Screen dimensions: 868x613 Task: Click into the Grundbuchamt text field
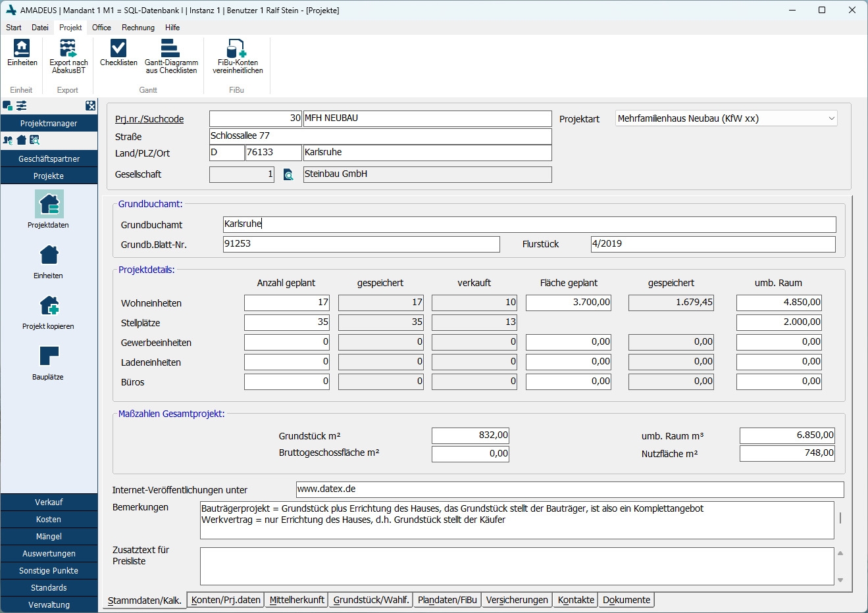529,224
